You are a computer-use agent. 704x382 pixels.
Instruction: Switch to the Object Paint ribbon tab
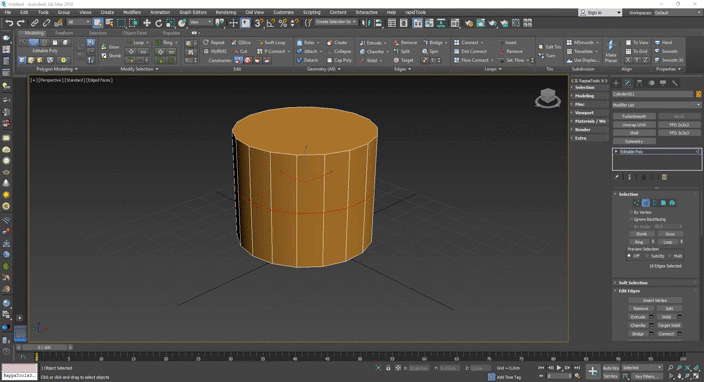coord(134,33)
